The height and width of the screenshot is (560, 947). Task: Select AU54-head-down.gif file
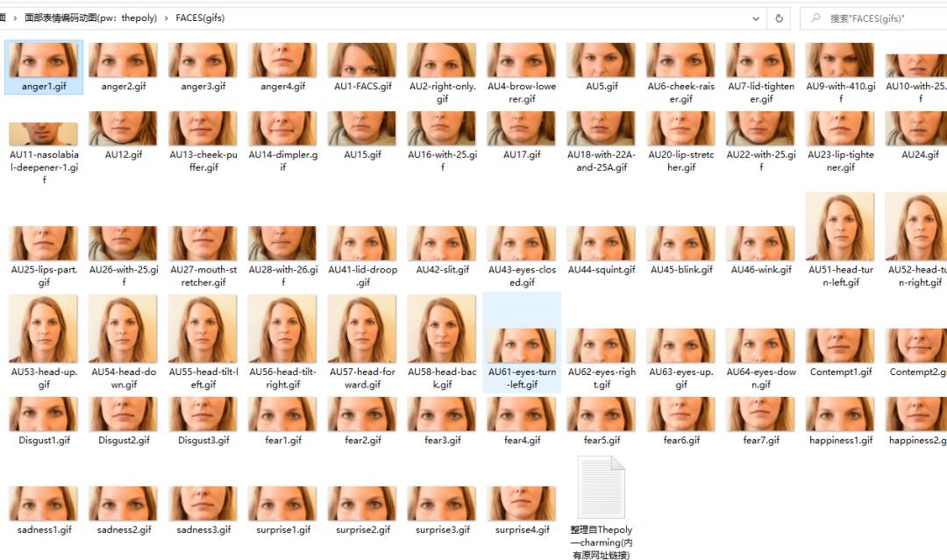(124, 329)
